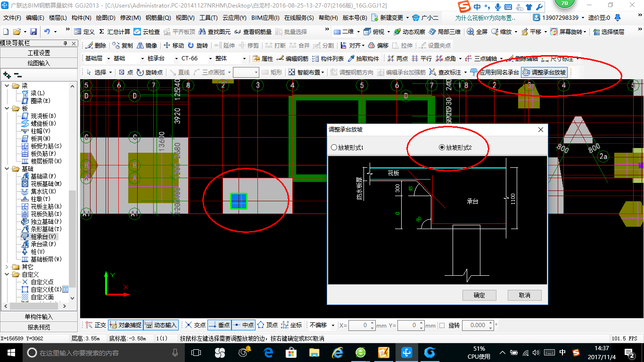Toggle the 旋转 checkbox in status toolbar
Screen dimensions: 644x362
coord(442,325)
